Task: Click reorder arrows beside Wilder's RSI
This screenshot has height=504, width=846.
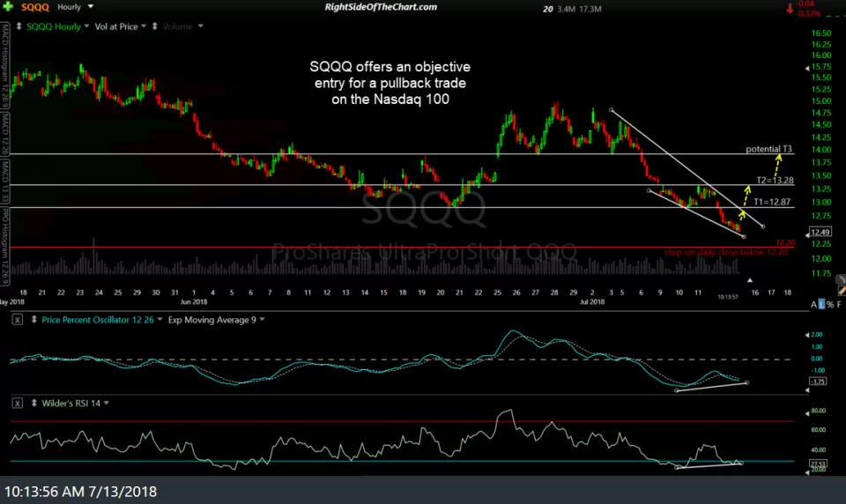Action: 34,403
